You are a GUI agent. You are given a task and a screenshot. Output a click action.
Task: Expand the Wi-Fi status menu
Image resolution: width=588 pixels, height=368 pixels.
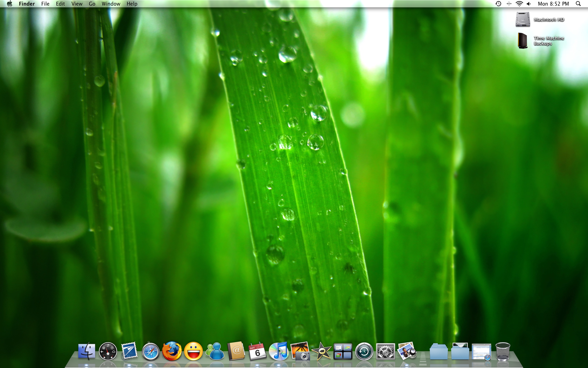pyautogui.click(x=519, y=4)
